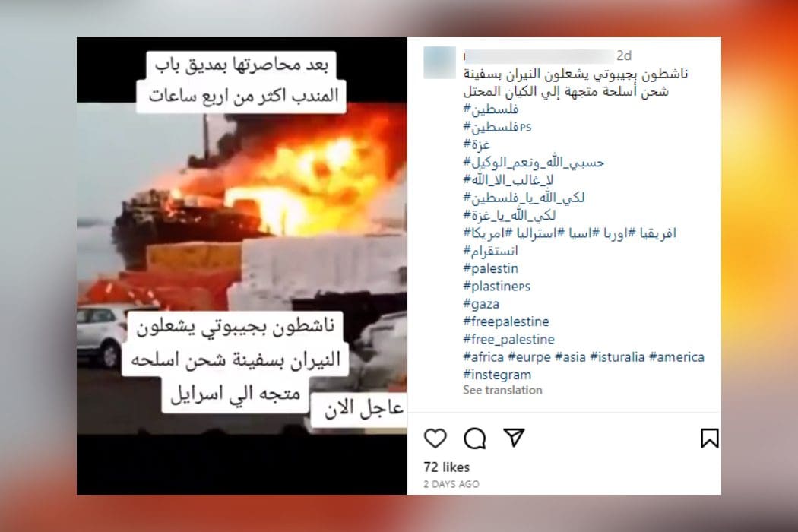The width and height of the screenshot is (798, 532).
Task: Open the blurred account username
Action: pos(538,55)
